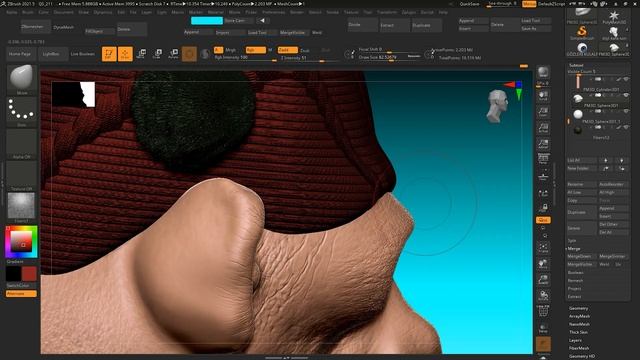640x360 pixels.
Task: Click the Actual size icon
Action: click(x=543, y=128)
